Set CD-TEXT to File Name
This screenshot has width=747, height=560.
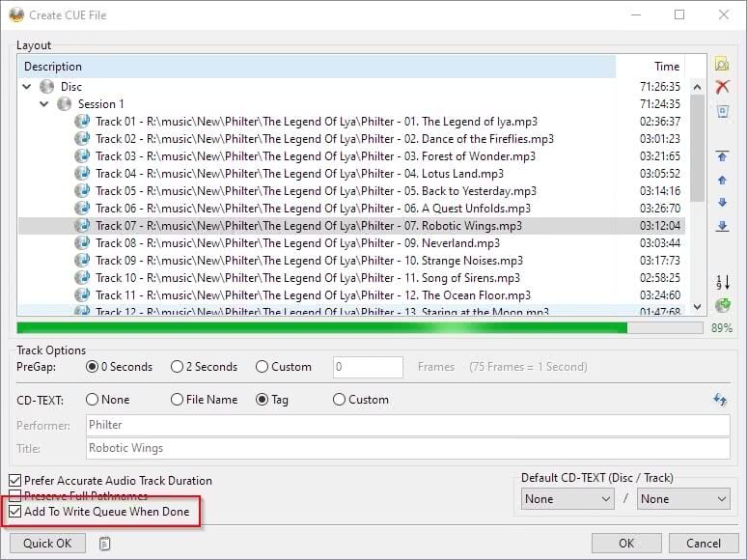click(x=177, y=400)
